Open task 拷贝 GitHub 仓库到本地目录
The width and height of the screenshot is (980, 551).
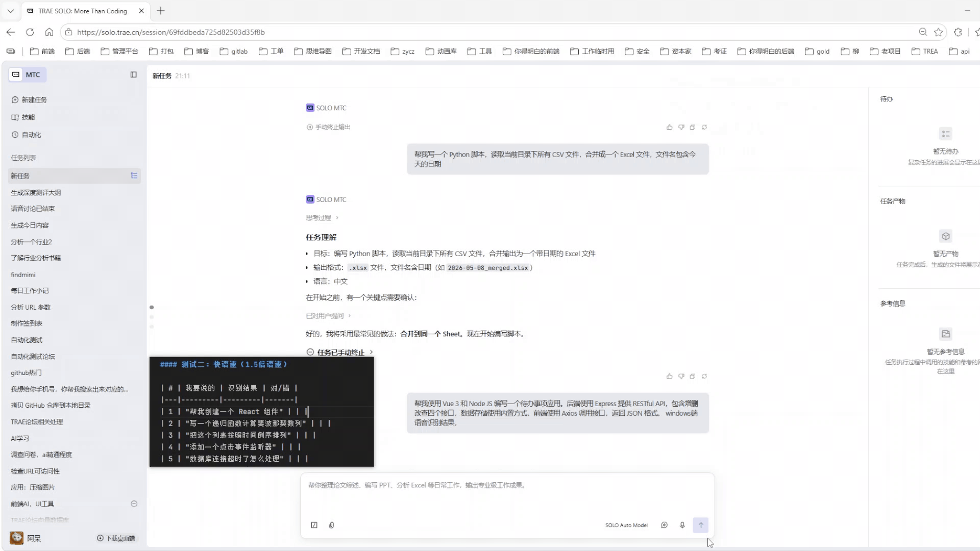pos(51,406)
